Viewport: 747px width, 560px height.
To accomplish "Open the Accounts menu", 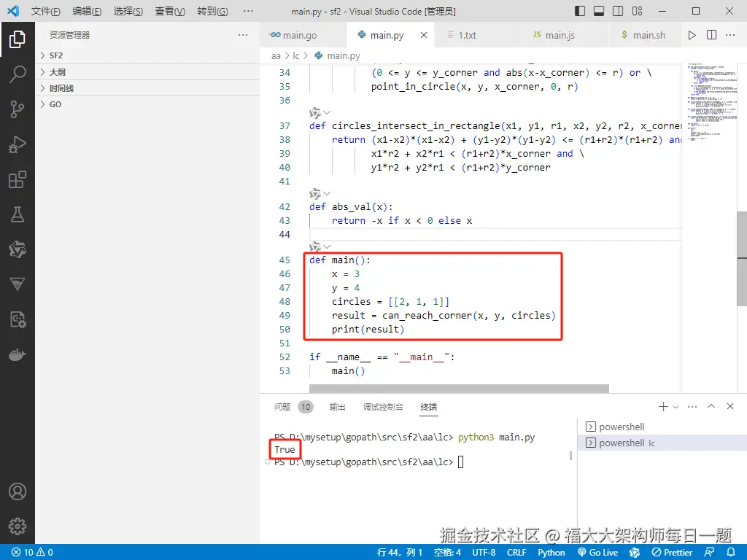I will coord(18,491).
